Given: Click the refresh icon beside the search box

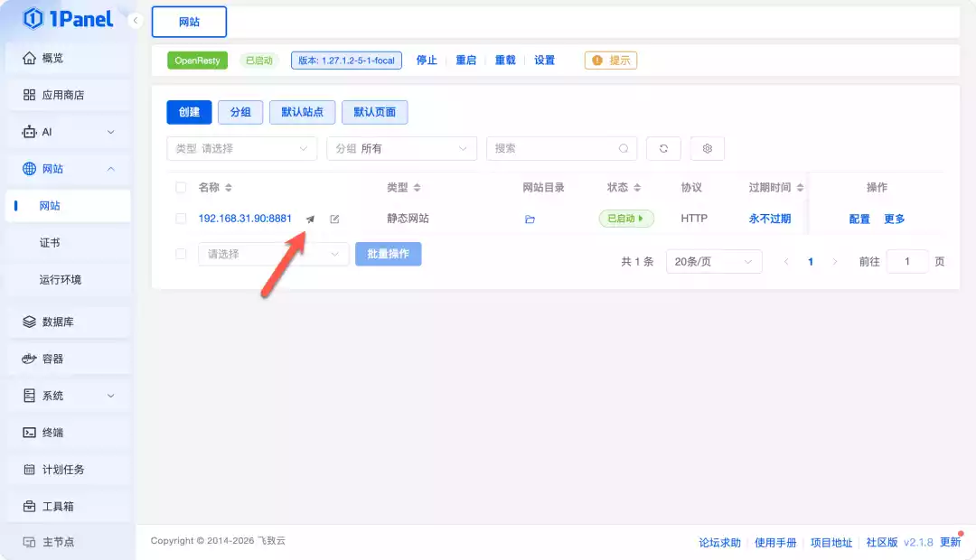Looking at the screenshot, I should (x=663, y=147).
